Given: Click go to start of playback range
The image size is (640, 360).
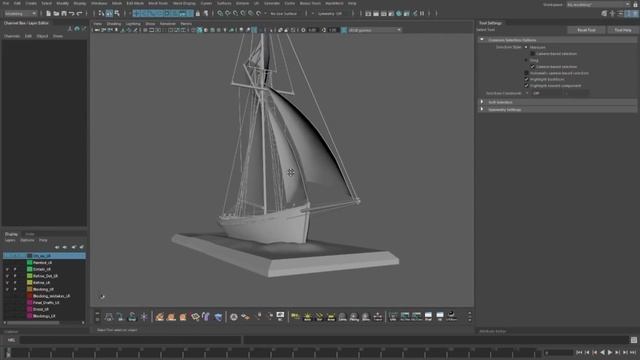Looking at the screenshot, I should [579, 352].
